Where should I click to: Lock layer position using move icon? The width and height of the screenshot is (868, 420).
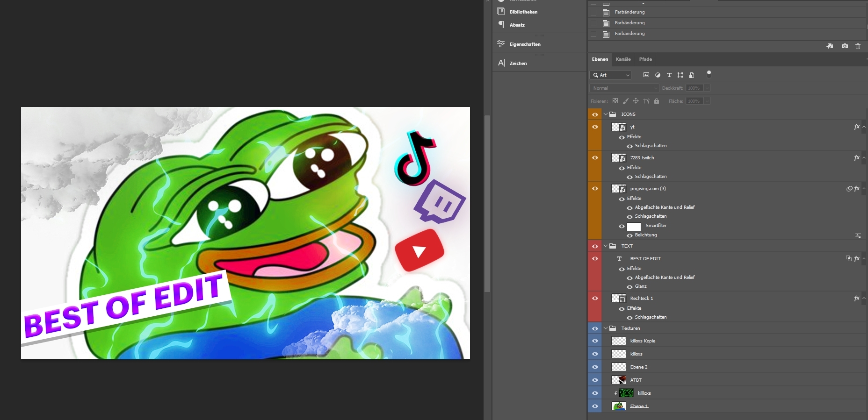click(x=636, y=101)
